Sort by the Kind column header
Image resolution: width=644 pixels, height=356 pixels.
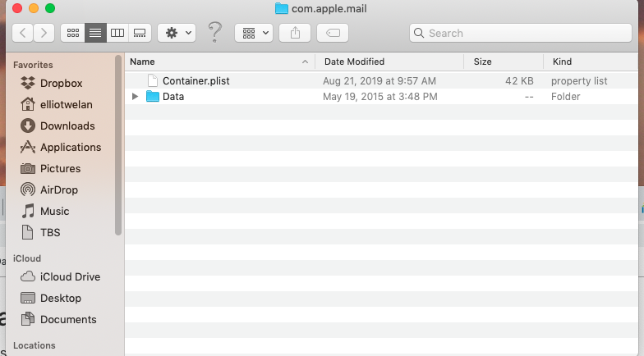pos(591,62)
